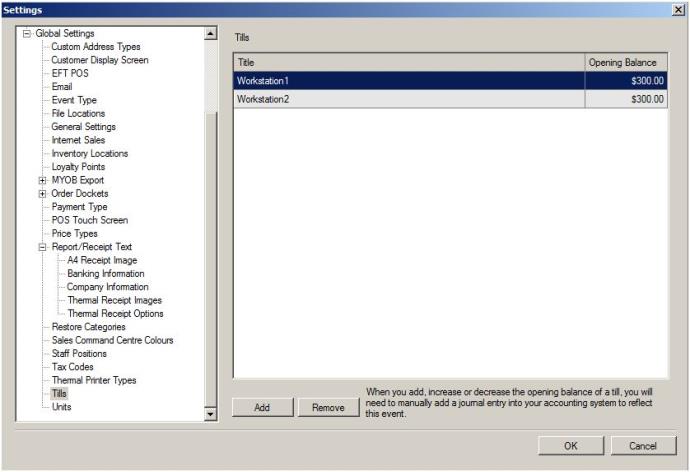Open the Loyalty Points settings
The image size is (690, 472).
[78, 167]
